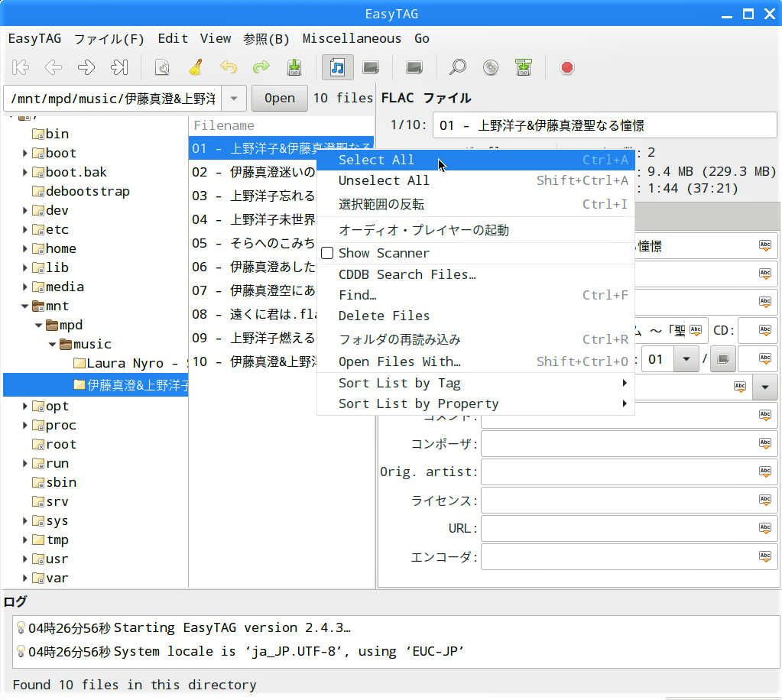
Task: Click the broom icon to remove tags
Action: tap(196, 67)
